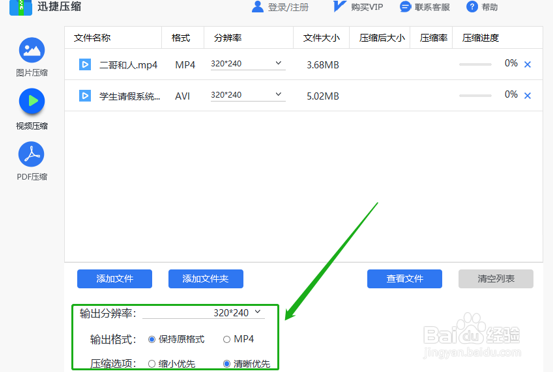553x372 pixels.
Task: Click the help question mark icon
Action: pyautogui.click(x=472, y=7)
